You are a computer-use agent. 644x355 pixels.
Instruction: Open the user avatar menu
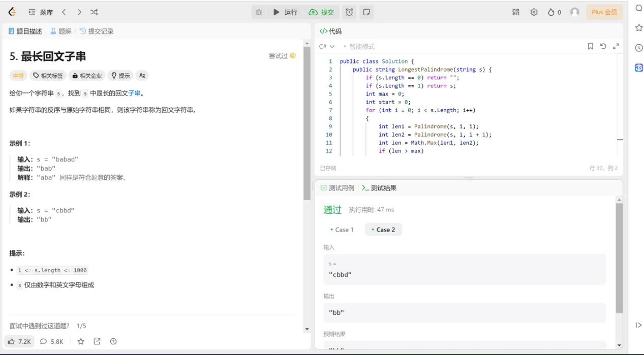click(575, 12)
